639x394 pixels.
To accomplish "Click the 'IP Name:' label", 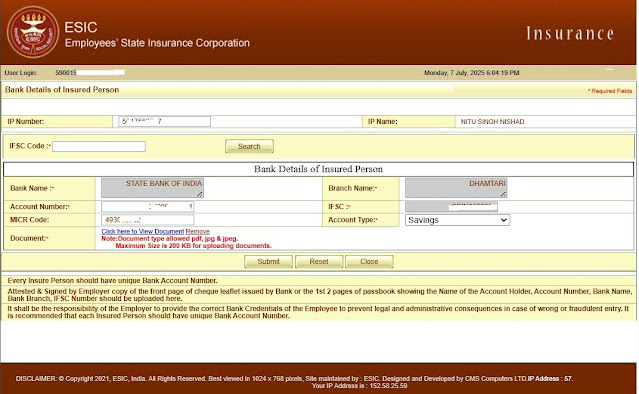I will click(382, 121).
